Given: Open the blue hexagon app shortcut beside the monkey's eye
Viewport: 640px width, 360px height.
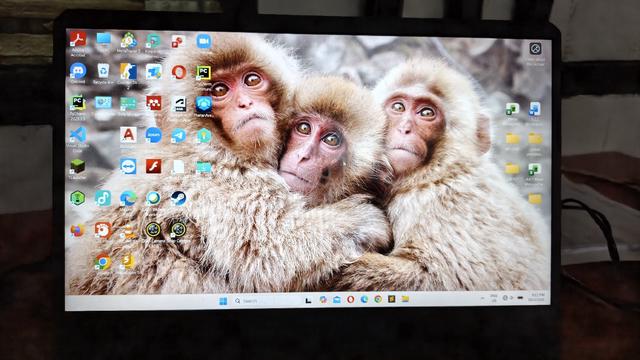Looking at the screenshot, I should tap(203, 104).
